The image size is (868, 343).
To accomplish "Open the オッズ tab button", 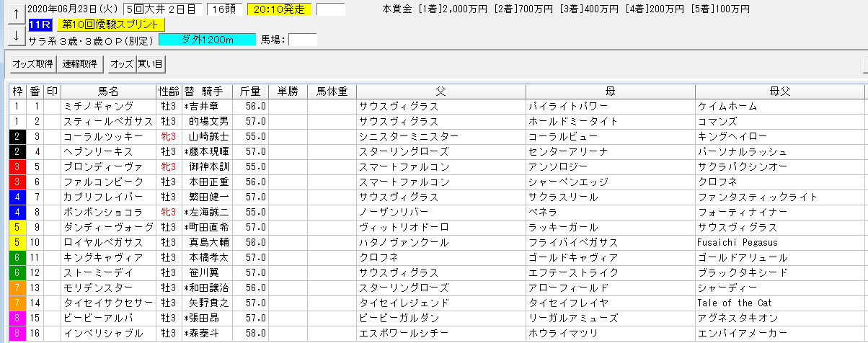I will (121, 64).
